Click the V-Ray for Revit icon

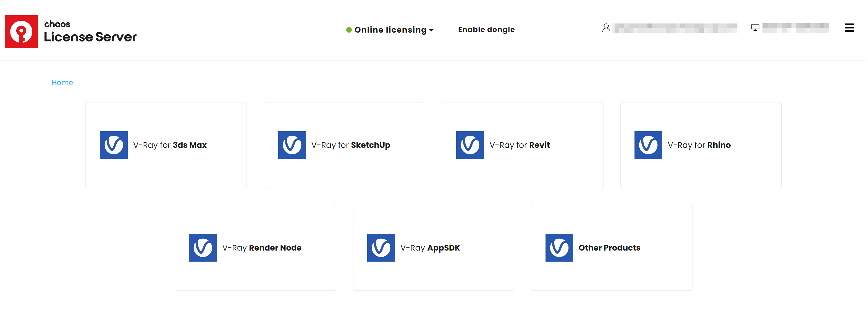click(x=470, y=145)
